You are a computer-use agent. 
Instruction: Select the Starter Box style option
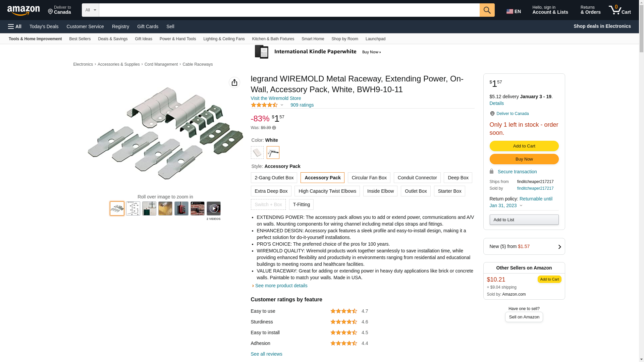tap(449, 191)
